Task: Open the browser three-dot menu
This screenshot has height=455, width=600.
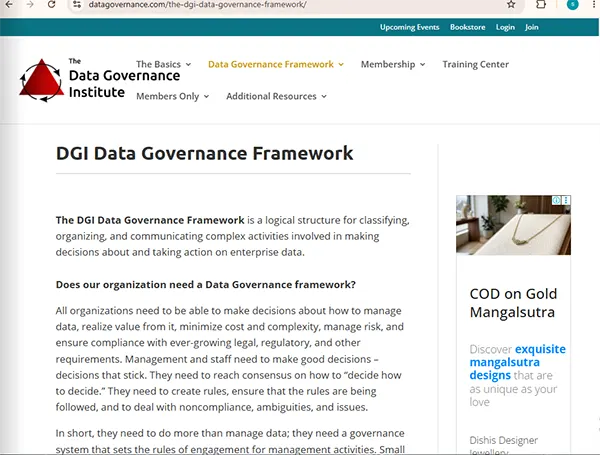Action: tap(594, 4)
